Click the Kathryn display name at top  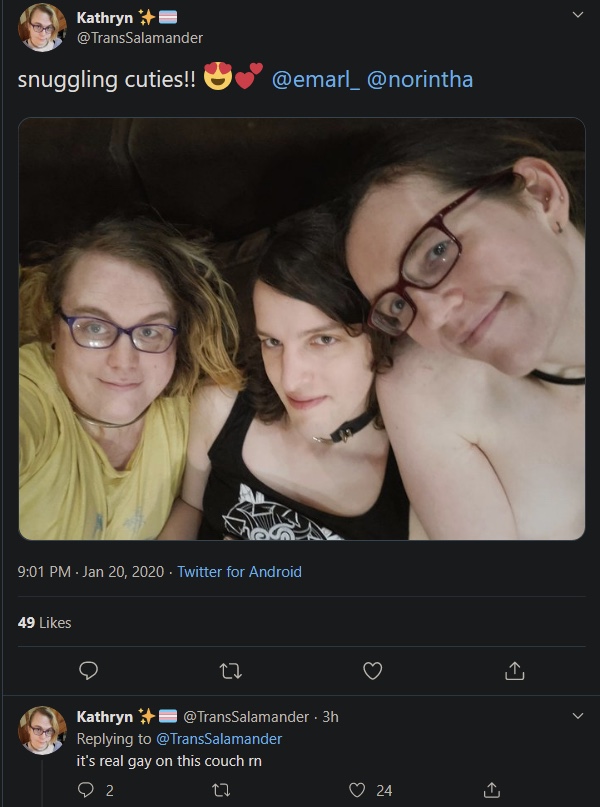pyautogui.click(x=105, y=17)
